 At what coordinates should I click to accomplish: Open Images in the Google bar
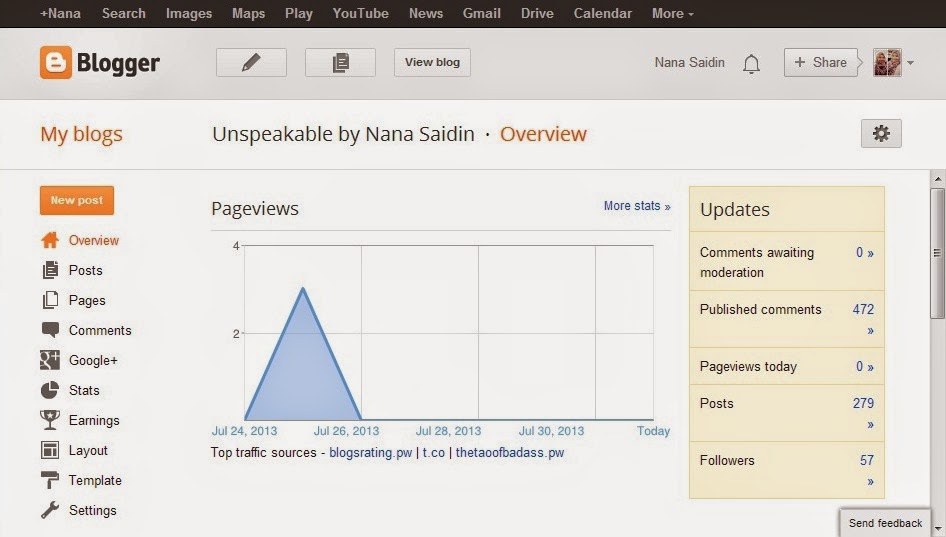189,13
